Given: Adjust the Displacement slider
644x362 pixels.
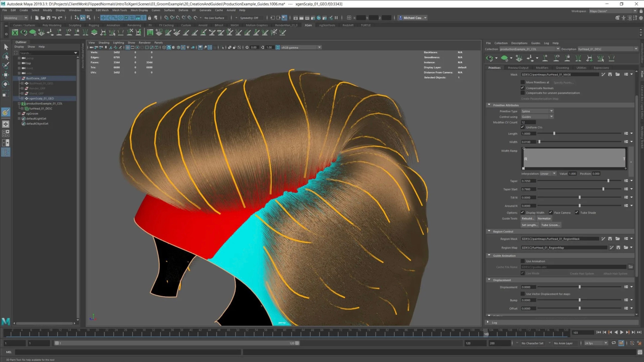Looking at the screenshot, I should coord(579,287).
